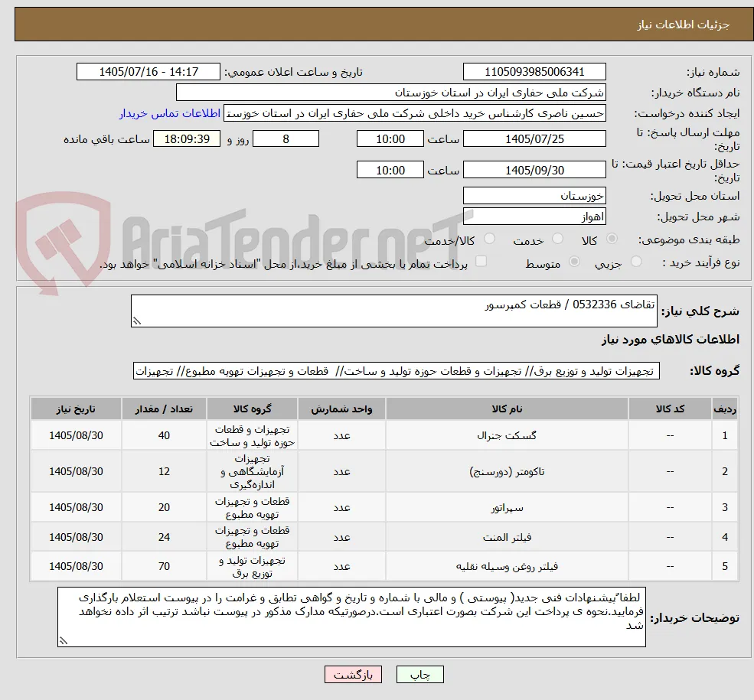Click the group cell تجهیزات آزمایشگاهی و اندازه‌گیری

[252, 471]
